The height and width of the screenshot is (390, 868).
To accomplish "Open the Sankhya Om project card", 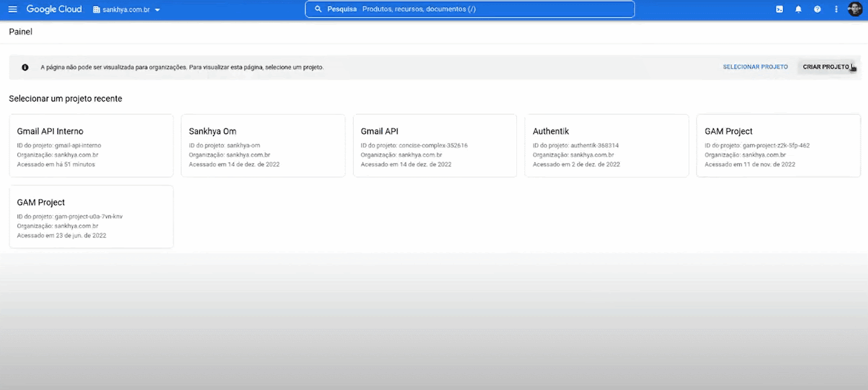I will pos(263,145).
